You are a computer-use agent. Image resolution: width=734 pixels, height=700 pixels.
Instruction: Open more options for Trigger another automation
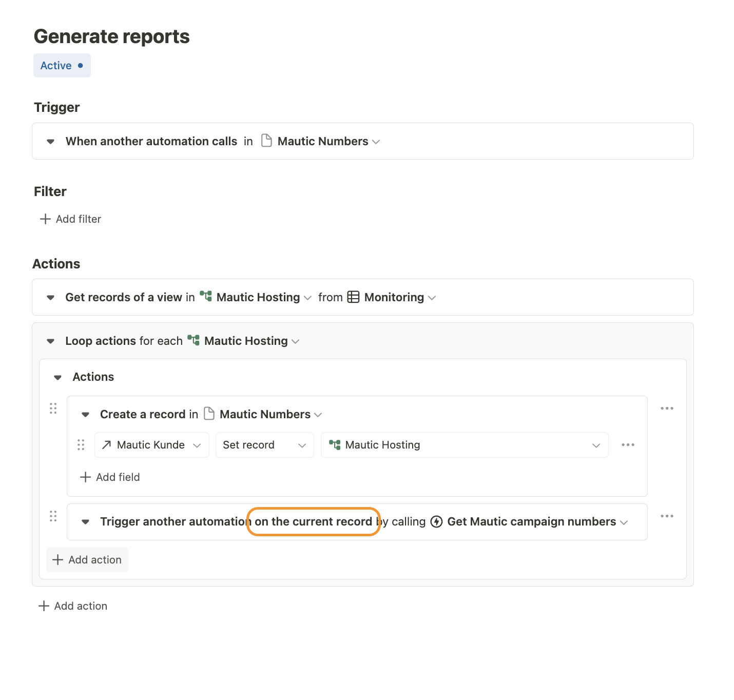(x=667, y=516)
